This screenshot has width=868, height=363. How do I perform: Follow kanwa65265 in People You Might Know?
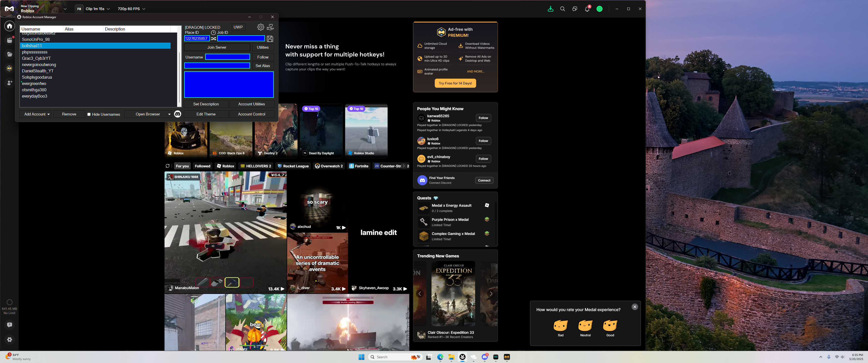483,118
